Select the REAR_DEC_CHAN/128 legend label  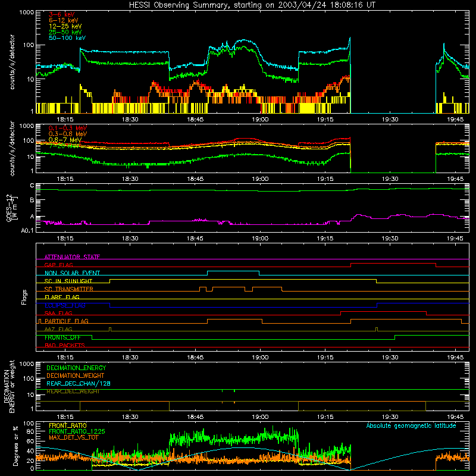(x=79, y=384)
